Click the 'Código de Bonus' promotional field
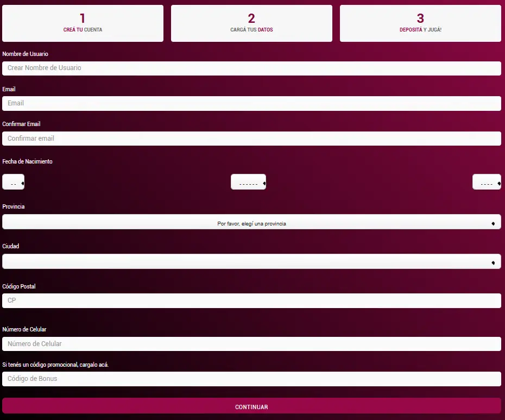Screen dimensions: 505x420 251,379
